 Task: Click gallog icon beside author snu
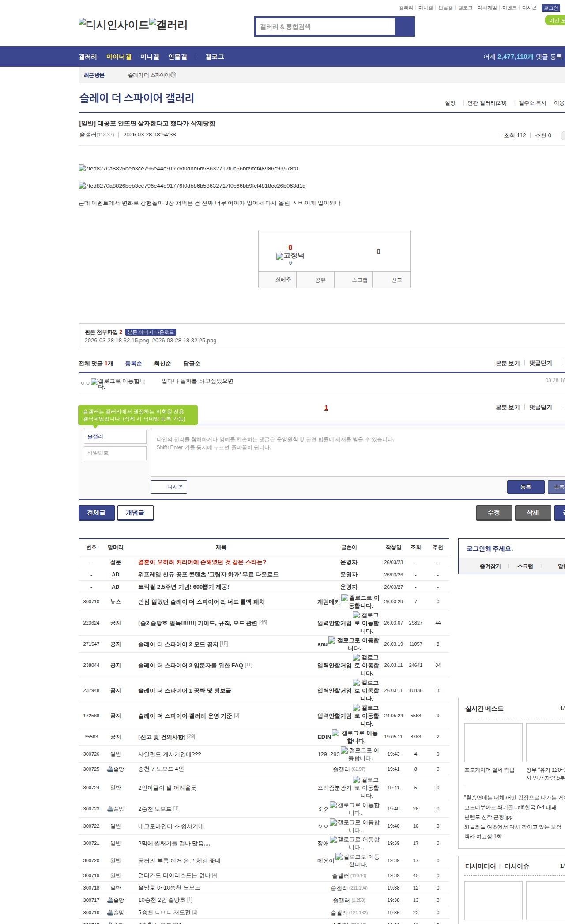click(332, 640)
